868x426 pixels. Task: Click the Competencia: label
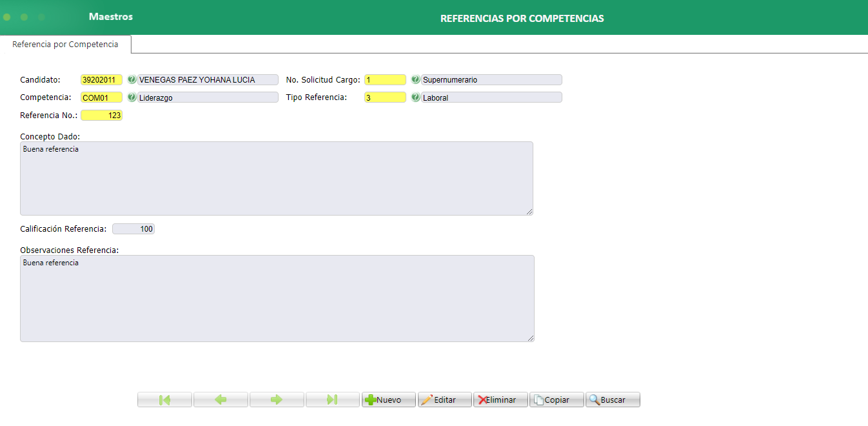coord(46,97)
